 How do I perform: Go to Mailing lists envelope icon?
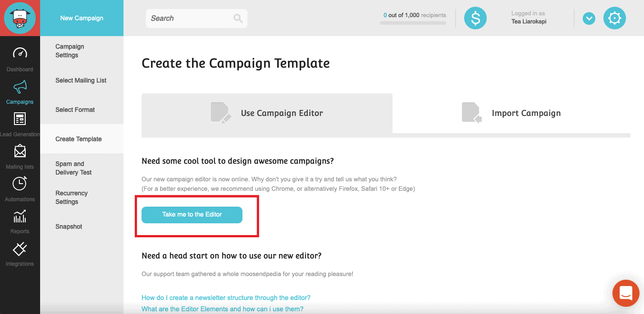pyautogui.click(x=20, y=151)
